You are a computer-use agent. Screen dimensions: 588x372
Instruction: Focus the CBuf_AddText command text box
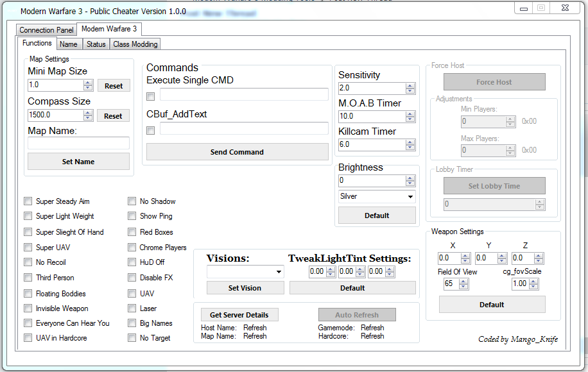[244, 128]
